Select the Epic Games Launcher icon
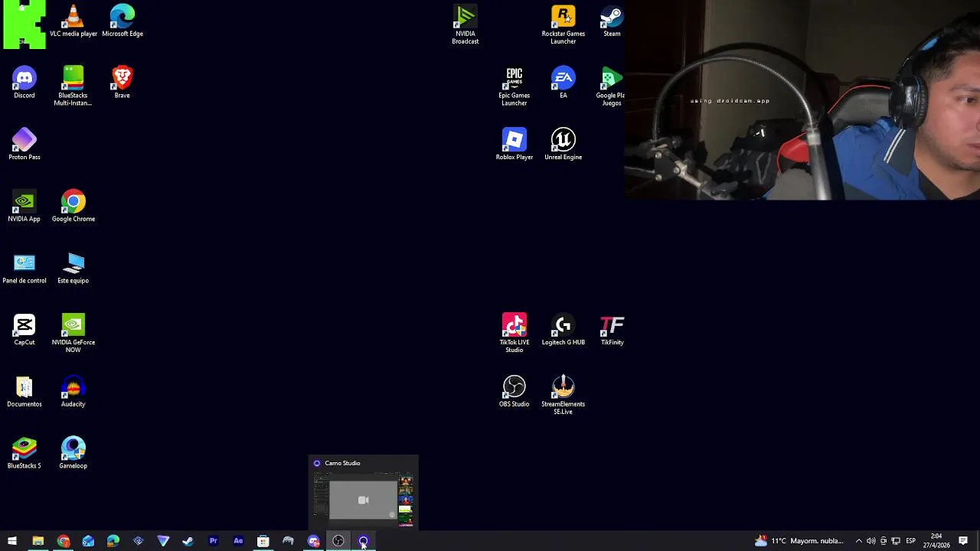The image size is (980, 551). click(514, 86)
